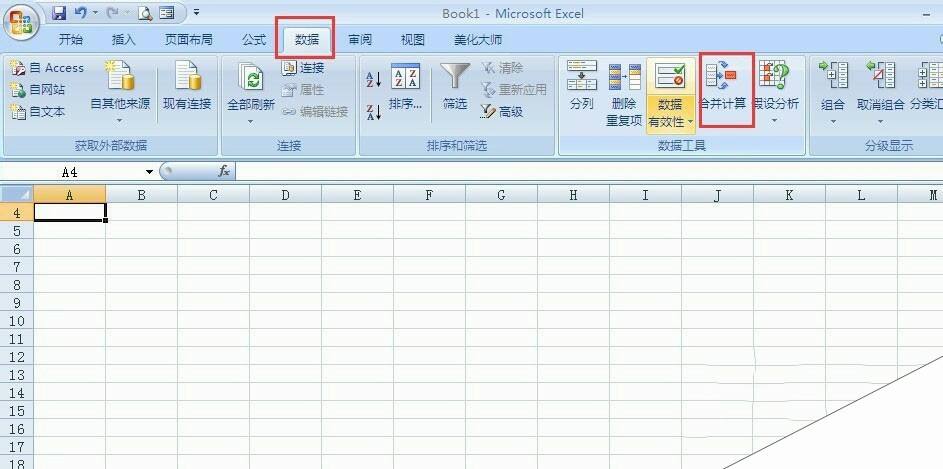943x469 pixels.
Task: Toggle the 筛选 filter
Action: coord(455,87)
